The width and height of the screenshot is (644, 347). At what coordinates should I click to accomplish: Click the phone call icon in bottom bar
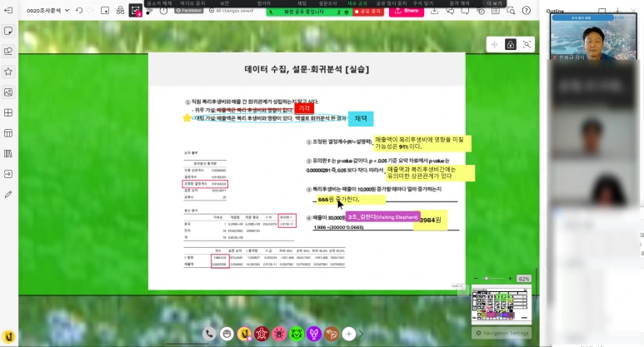(x=209, y=334)
